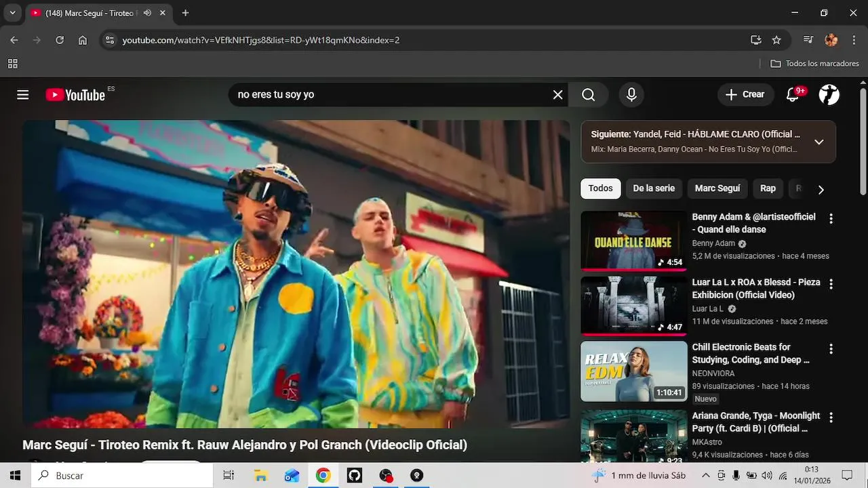The width and height of the screenshot is (868, 488).
Task: Show more filter chips with arrow
Action: tap(821, 190)
